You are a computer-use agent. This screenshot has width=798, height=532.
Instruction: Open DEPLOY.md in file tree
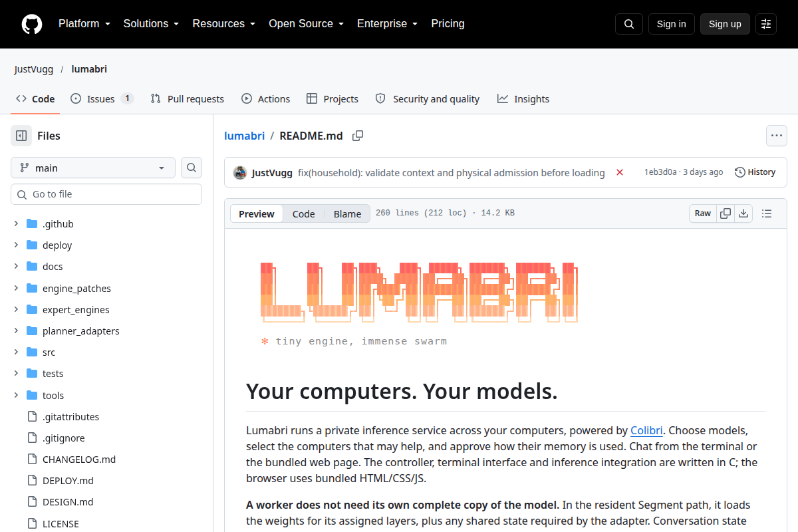point(68,481)
